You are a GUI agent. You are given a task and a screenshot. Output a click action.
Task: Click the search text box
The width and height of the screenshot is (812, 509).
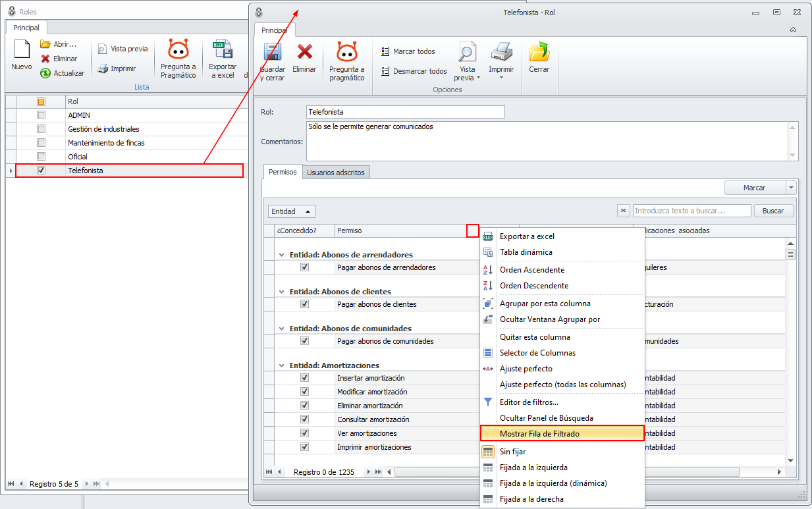point(692,211)
